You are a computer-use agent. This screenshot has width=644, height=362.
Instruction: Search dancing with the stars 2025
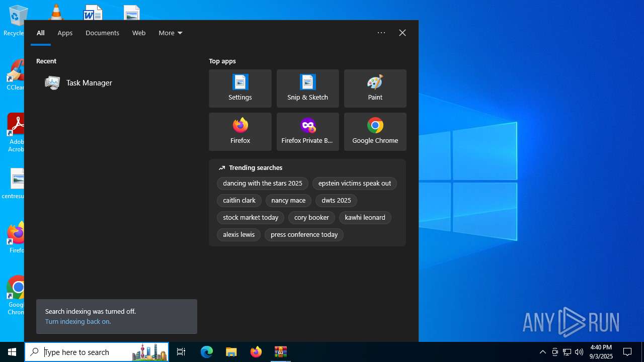pyautogui.click(x=263, y=184)
